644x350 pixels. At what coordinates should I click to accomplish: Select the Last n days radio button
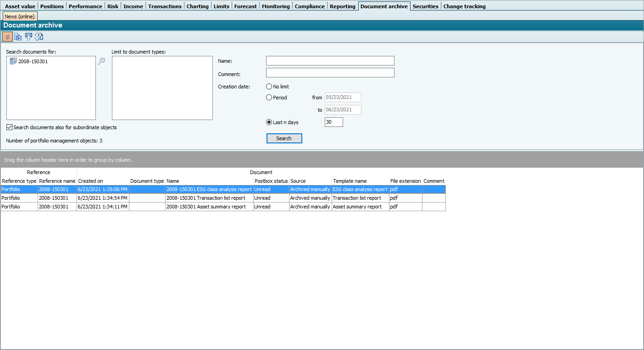(269, 122)
